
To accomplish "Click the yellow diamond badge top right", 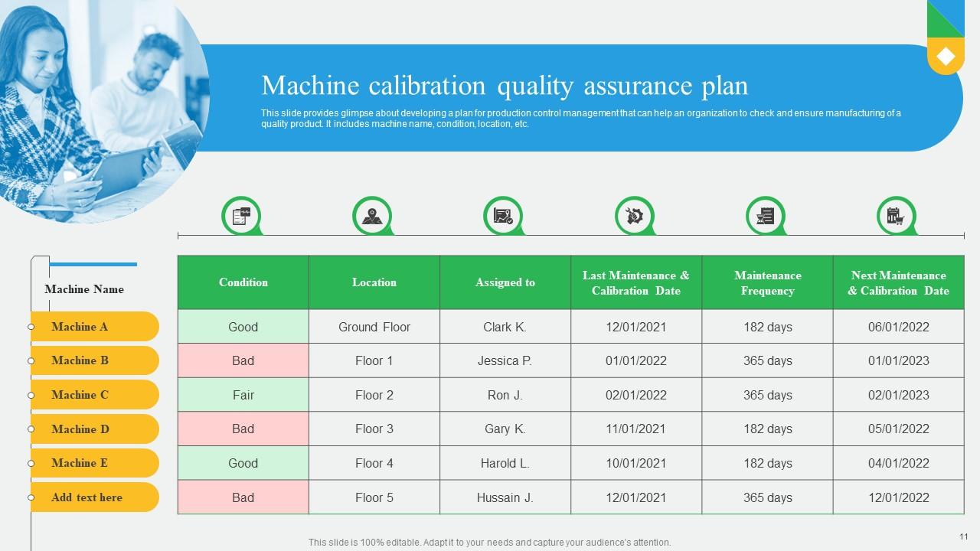I will click(x=946, y=56).
